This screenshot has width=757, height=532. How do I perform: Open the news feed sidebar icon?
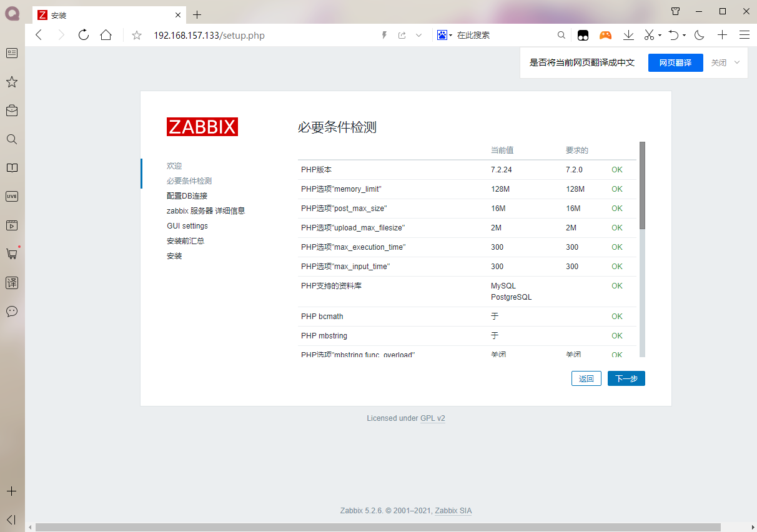(12, 53)
